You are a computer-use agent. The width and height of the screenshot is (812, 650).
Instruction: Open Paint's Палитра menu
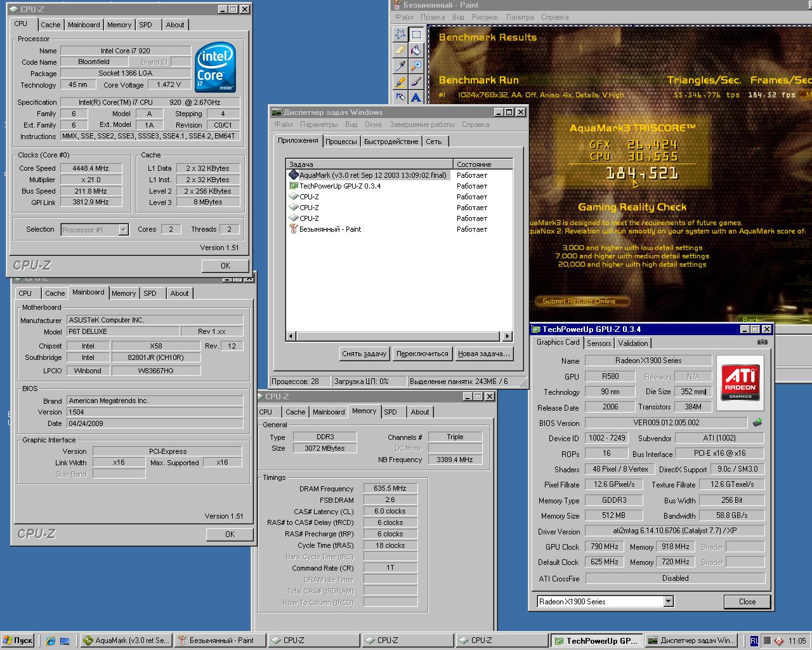[x=520, y=17]
